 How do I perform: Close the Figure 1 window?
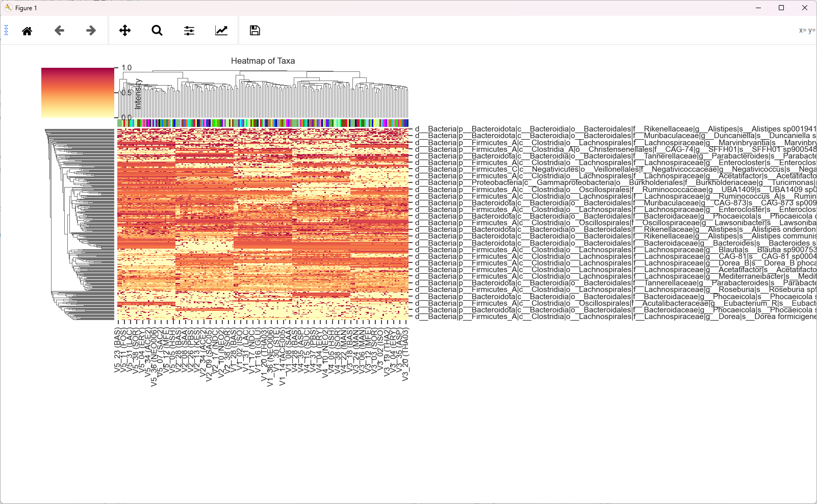point(805,8)
